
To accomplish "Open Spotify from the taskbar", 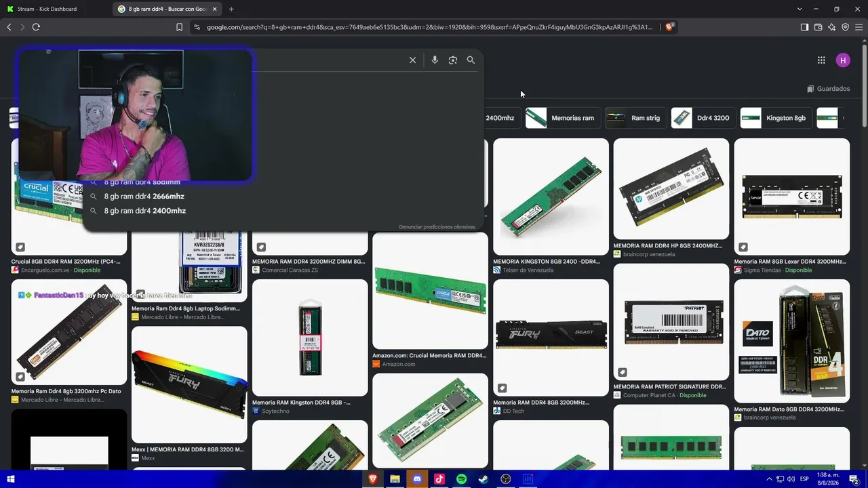I will tap(461, 479).
